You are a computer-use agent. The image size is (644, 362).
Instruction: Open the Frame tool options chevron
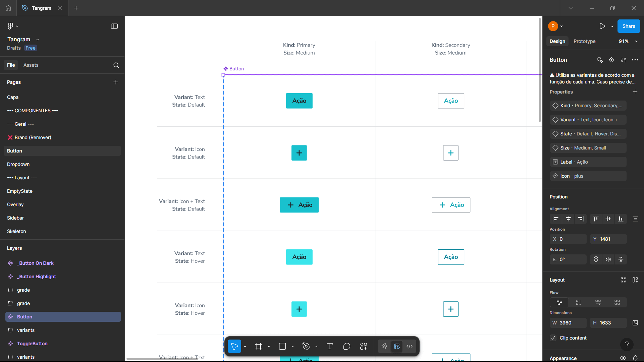(269, 347)
